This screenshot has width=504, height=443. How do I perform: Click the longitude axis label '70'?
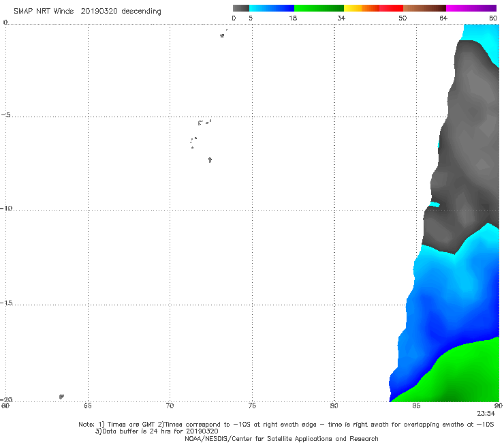(170, 406)
